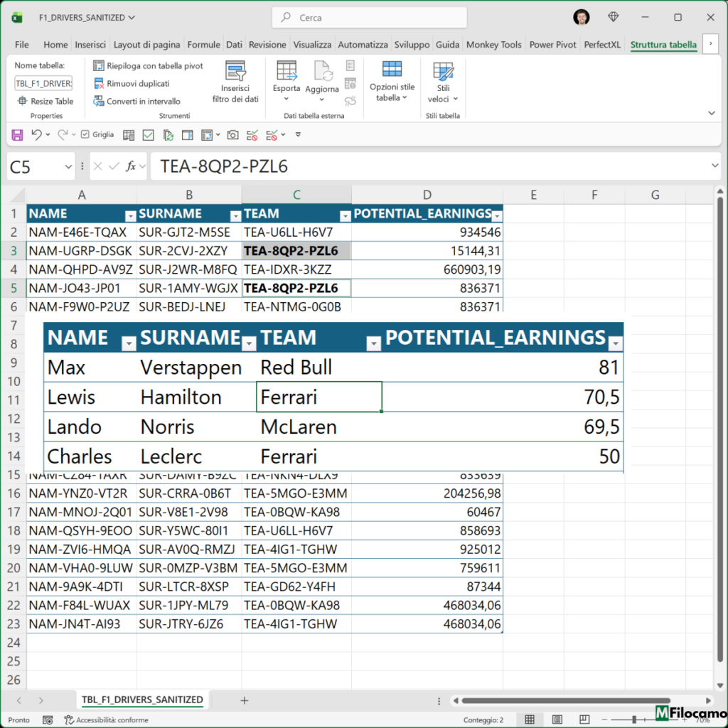728x728 pixels.
Task: Open the camera tool in quick toolbar
Action: 232,135
